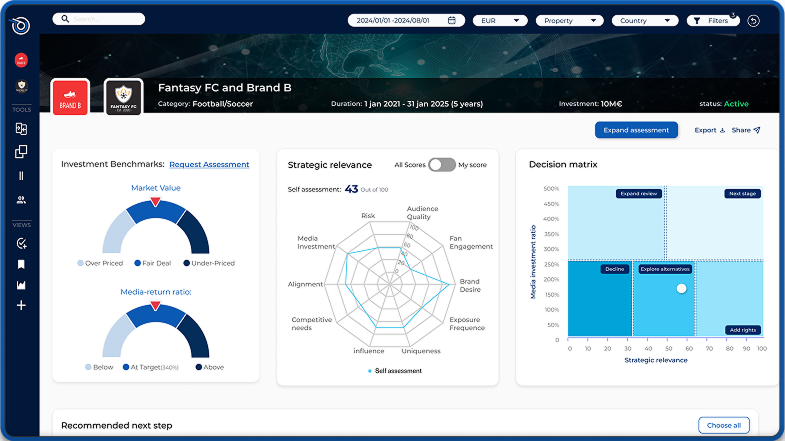Click the search input field
The height and width of the screenshot is (441, 785).
click(99, 19)
